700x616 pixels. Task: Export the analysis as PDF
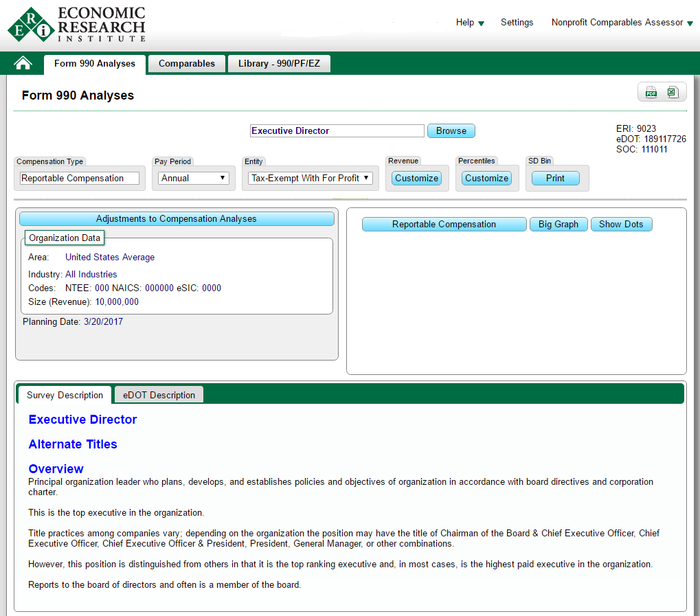[x=651, y=93]
